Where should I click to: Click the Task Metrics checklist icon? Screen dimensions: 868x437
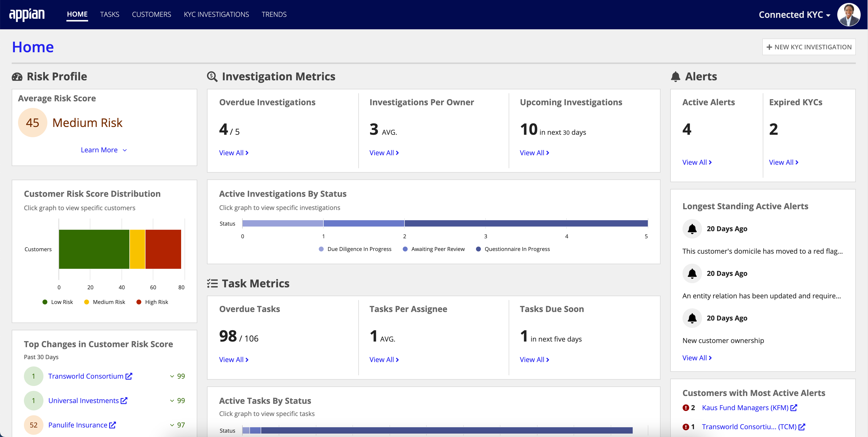212,283
